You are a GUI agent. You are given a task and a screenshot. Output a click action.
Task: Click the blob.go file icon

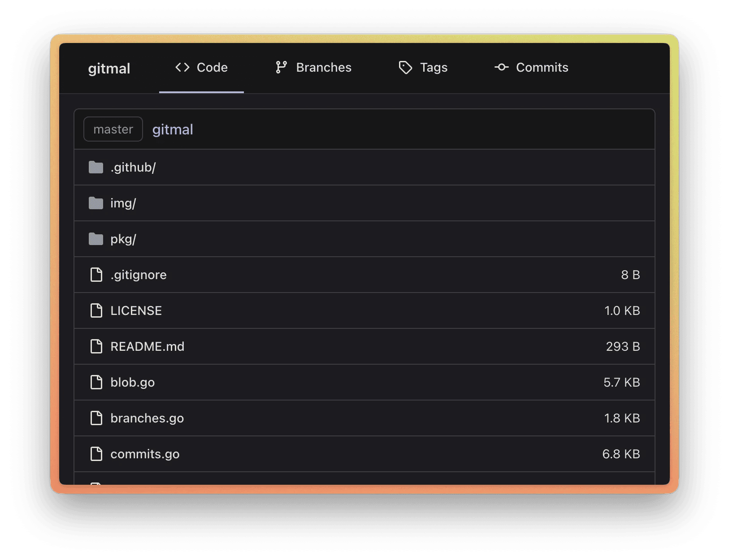click(x=96, y=382)
